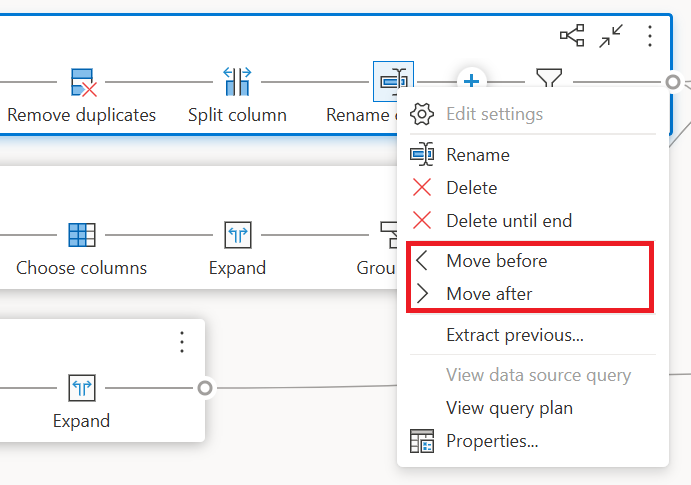Select Move after menu option
Viewport: 691px width, 485px height.
(x=489, y=294)
